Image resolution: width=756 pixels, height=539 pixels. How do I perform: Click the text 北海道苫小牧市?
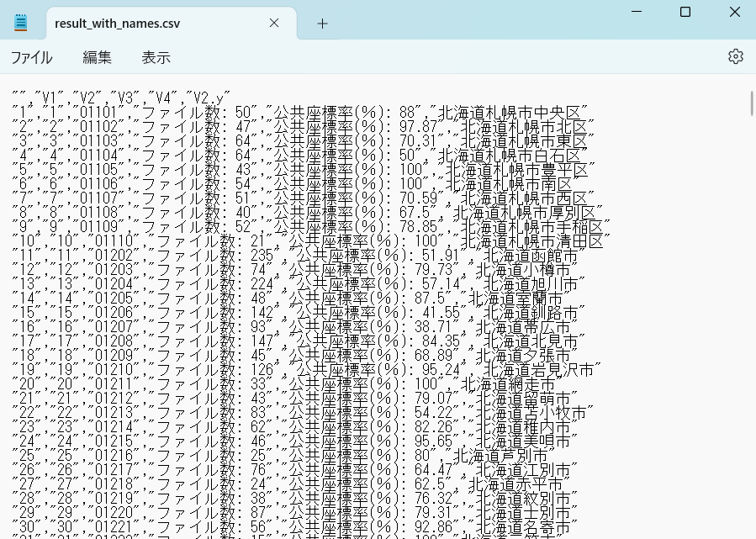point(531,413)
